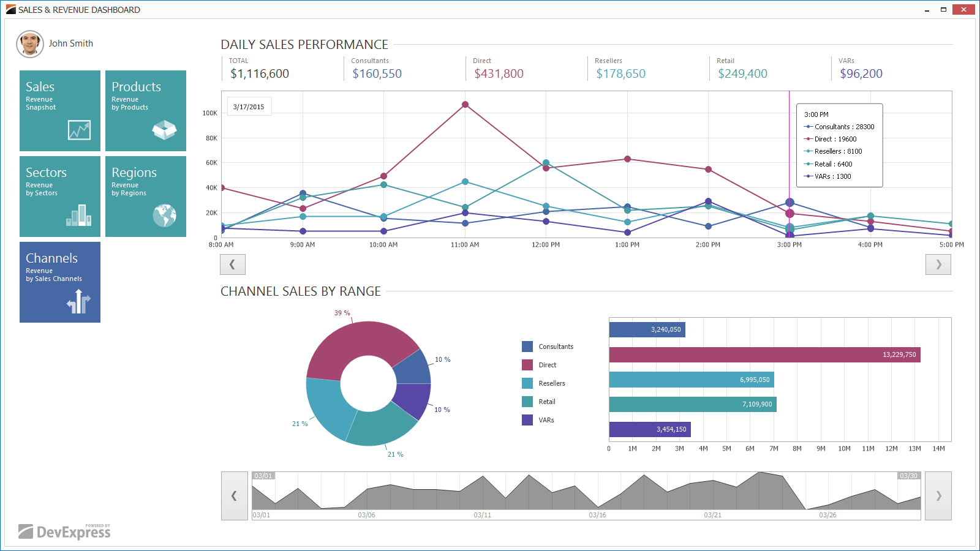Click the dashboard app icon in title bar

pos(10,10)
